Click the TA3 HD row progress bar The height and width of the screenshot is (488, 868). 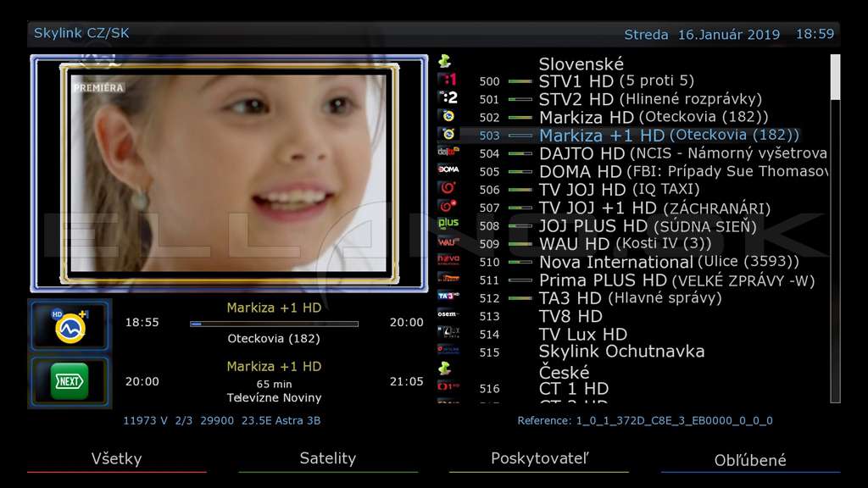[x=520, y=298]
